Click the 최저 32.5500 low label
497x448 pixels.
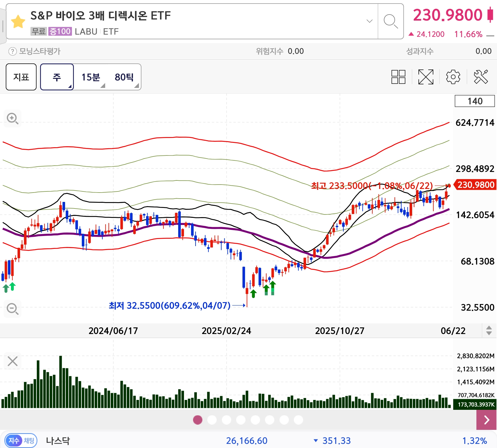(x=170, y=305)
